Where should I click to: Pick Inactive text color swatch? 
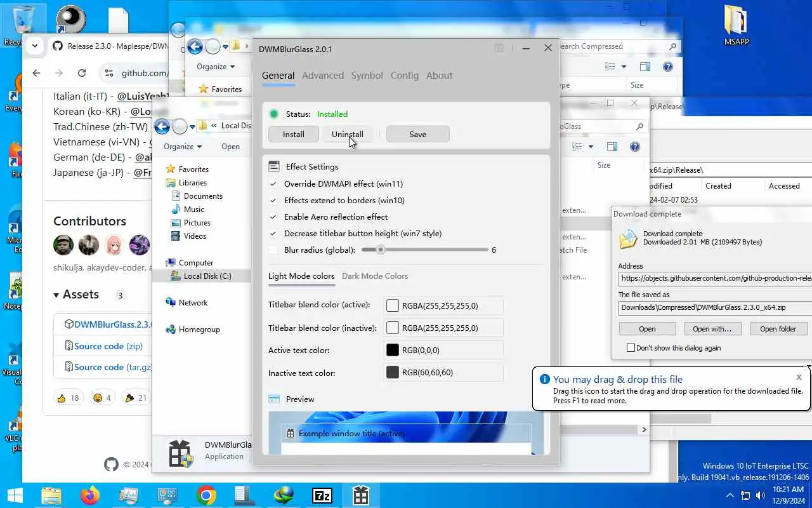pos(393,372)
